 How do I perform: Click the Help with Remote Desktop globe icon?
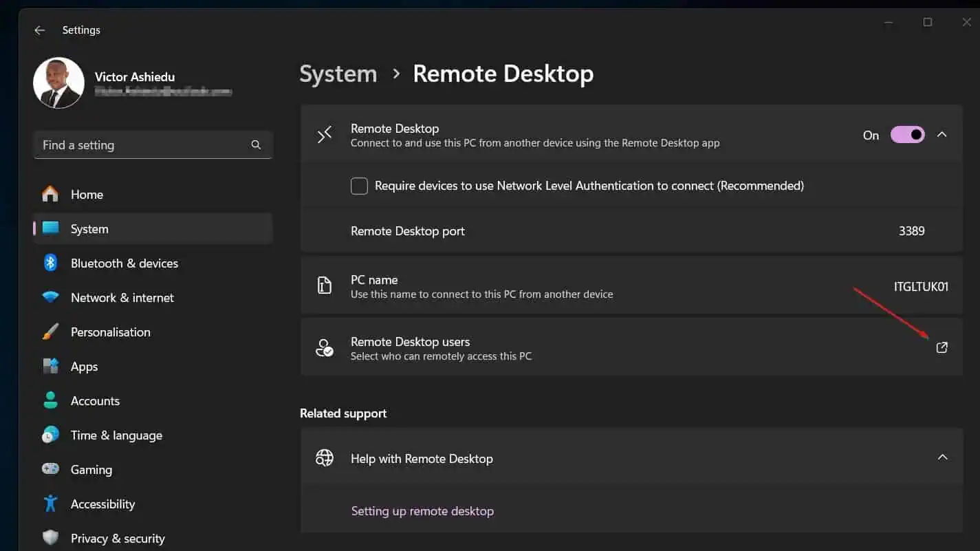tap(325, 458)
